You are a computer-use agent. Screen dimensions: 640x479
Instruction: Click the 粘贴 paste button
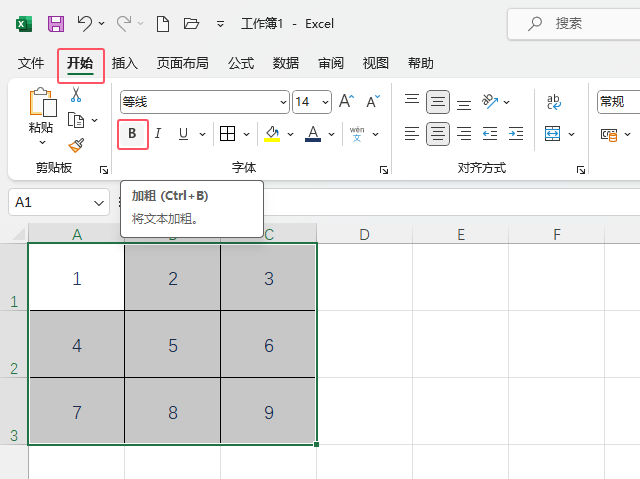pyautogui.click(x=42, y=110)
